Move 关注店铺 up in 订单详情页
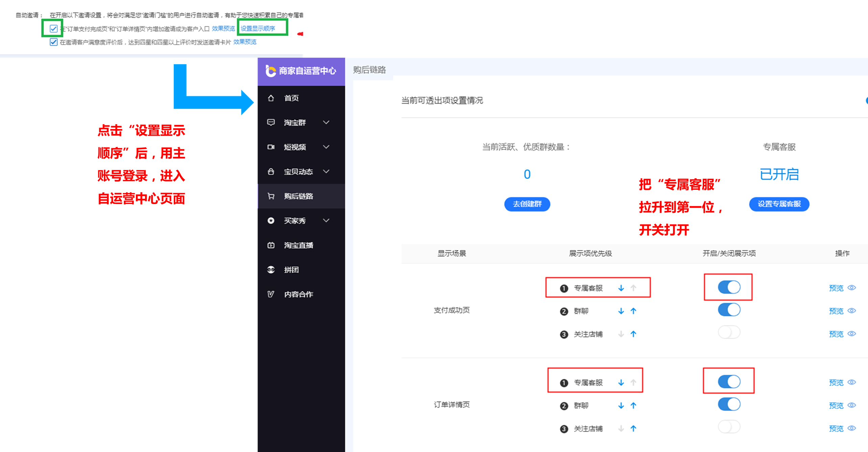868x452 pixels. coord(633,429)
